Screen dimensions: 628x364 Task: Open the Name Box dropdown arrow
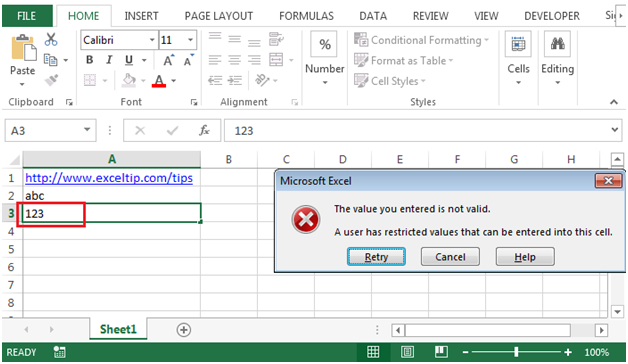[x=87, y=130]
